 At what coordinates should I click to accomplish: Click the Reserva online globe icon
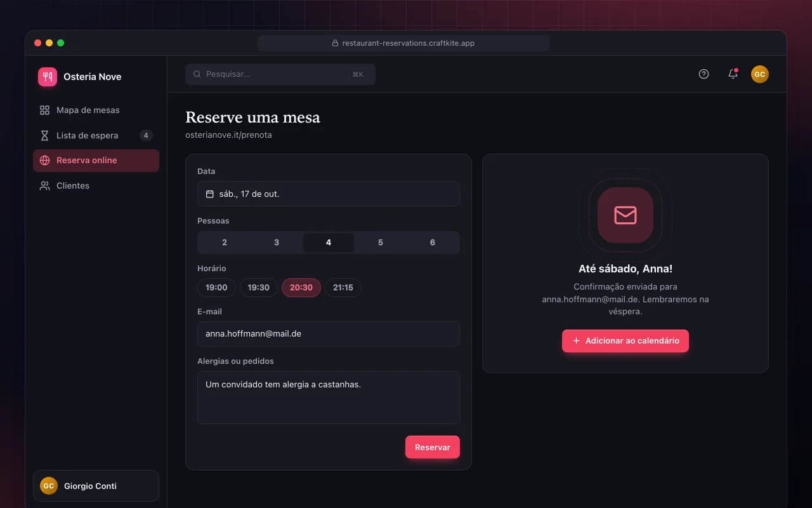[x=44, y=161]
